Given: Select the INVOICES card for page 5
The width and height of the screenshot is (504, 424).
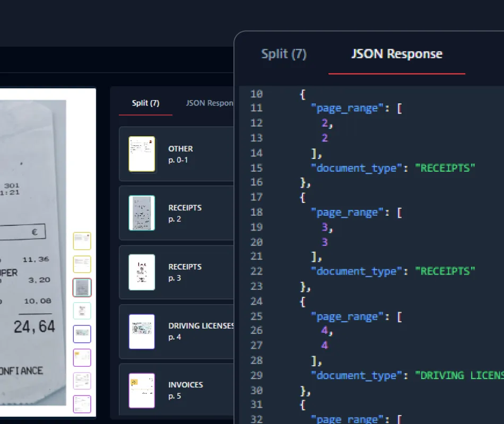Looking at the screenshot, I should (x=175, y=390).
